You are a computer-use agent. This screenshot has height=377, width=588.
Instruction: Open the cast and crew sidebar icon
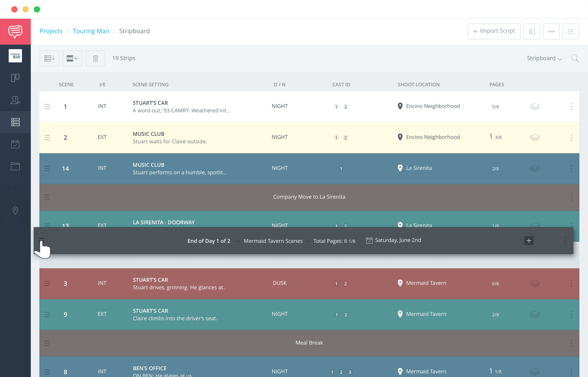[x=15, y=100]
